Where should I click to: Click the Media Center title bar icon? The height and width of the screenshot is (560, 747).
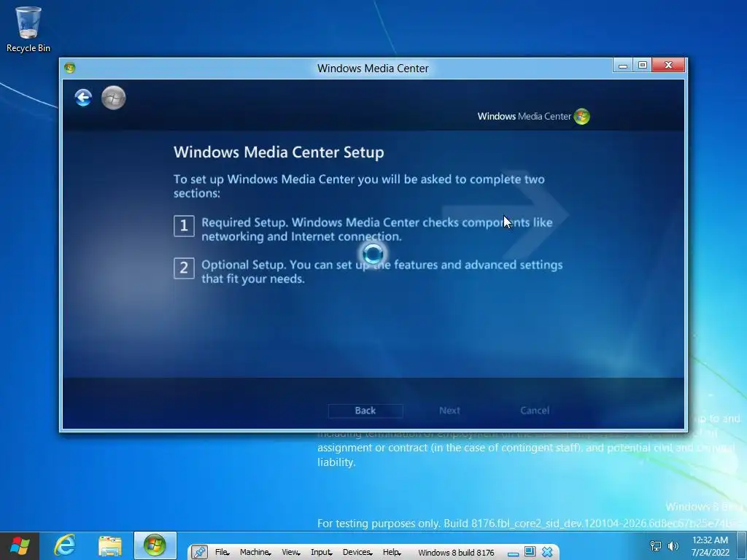click(70, 68)
